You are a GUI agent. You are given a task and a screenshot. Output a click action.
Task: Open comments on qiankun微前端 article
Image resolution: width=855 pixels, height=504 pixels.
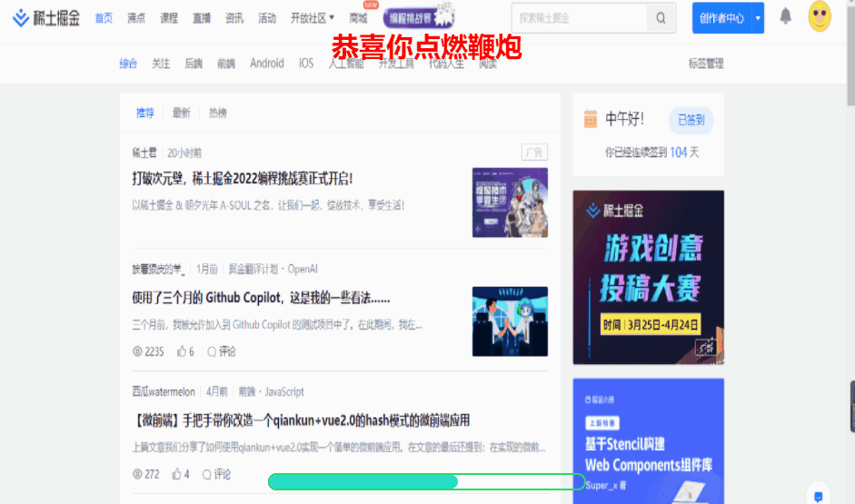coord(216,474)
